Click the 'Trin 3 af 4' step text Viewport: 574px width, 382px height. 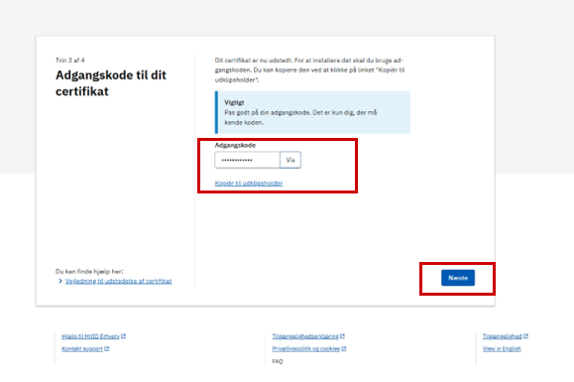[x=70, y=60]
